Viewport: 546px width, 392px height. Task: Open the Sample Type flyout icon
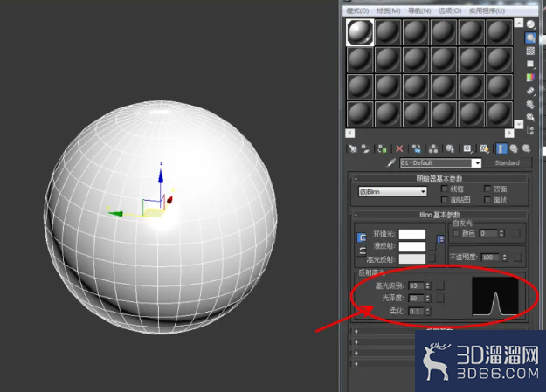[x=530, y=24]
